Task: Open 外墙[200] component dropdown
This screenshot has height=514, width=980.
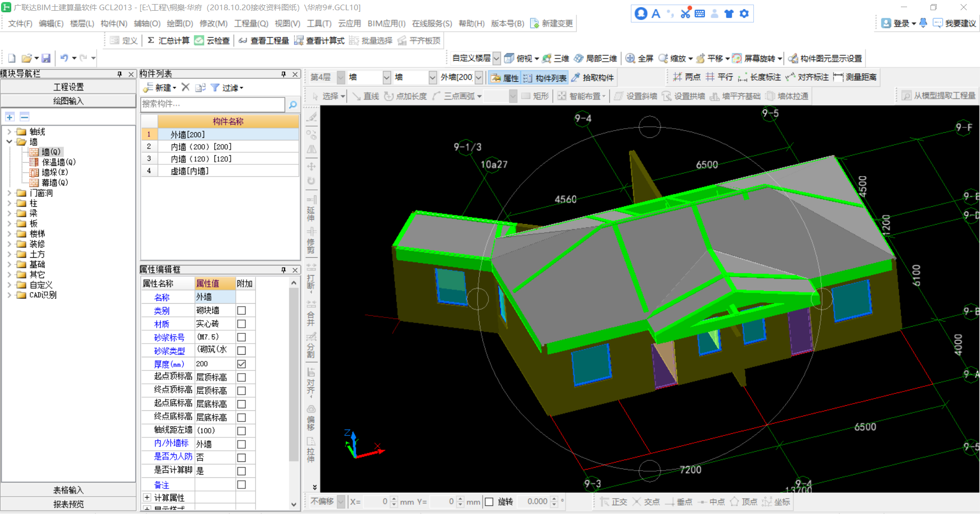Action: coord(479,77)
